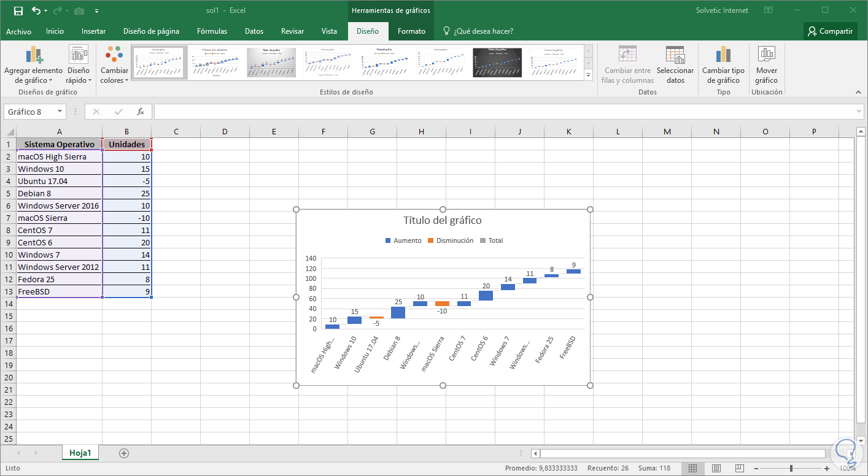Apply the dark background chart style thumbnail
This screenshot has width=868, height=476.
pyautogui.click(x=497, y=63)
